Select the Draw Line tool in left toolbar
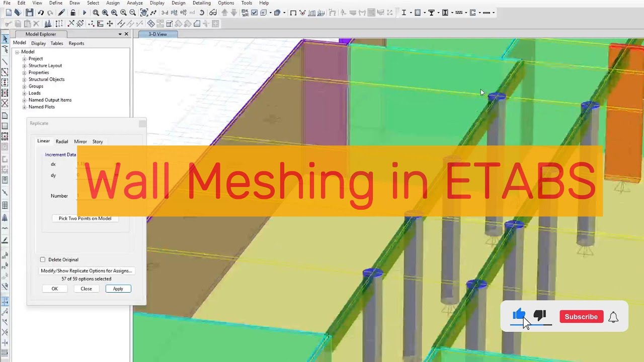 5,62
